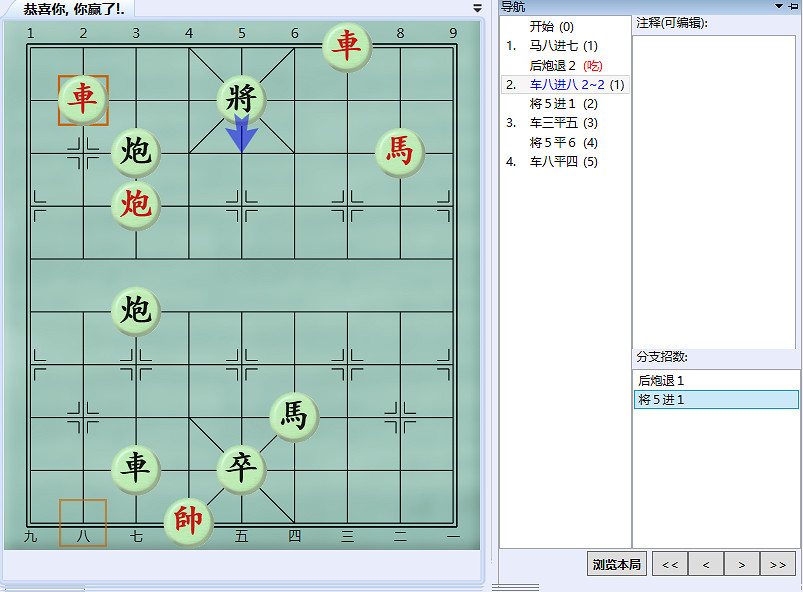The width and height of the screenshot is (803, 592).
Task: Select the red 馬 horse on the right side
Action: 398,153
